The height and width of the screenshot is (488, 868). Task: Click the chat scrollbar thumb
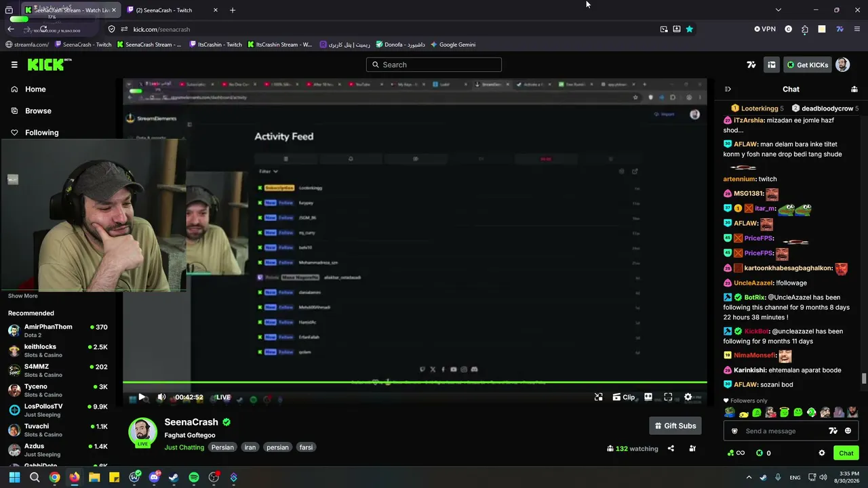(x=863, y=379)
